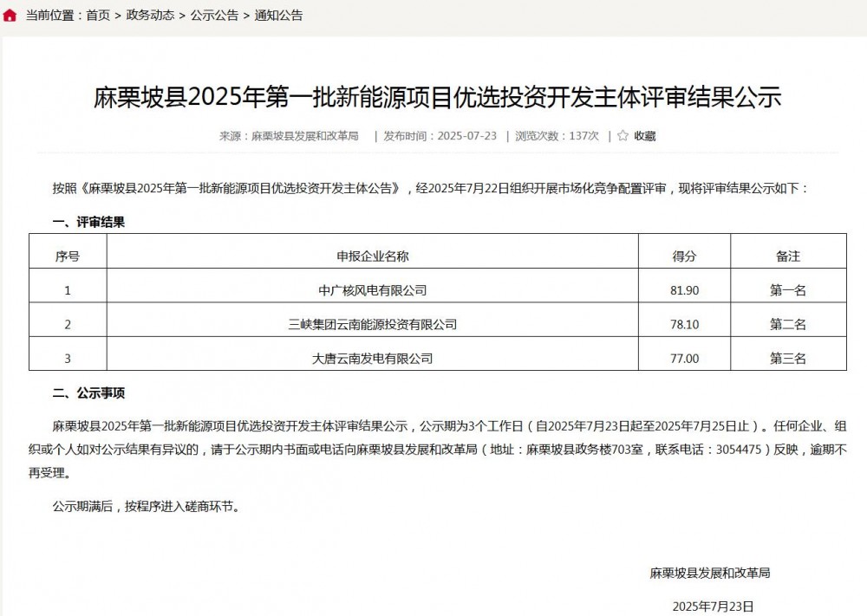The image size is (867, 616).
Task: Click the intro paragraph starting with 按照
Action: [431, 188]
